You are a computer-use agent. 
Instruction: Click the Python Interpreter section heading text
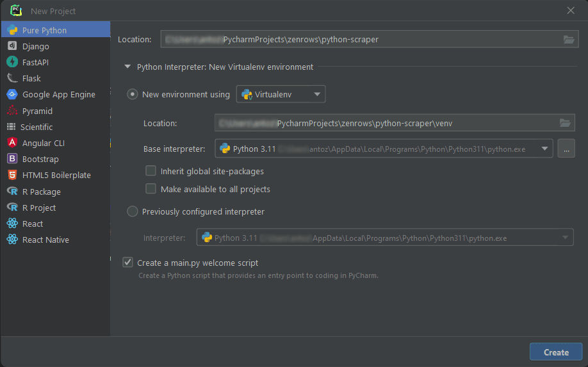tap(225, 67)
